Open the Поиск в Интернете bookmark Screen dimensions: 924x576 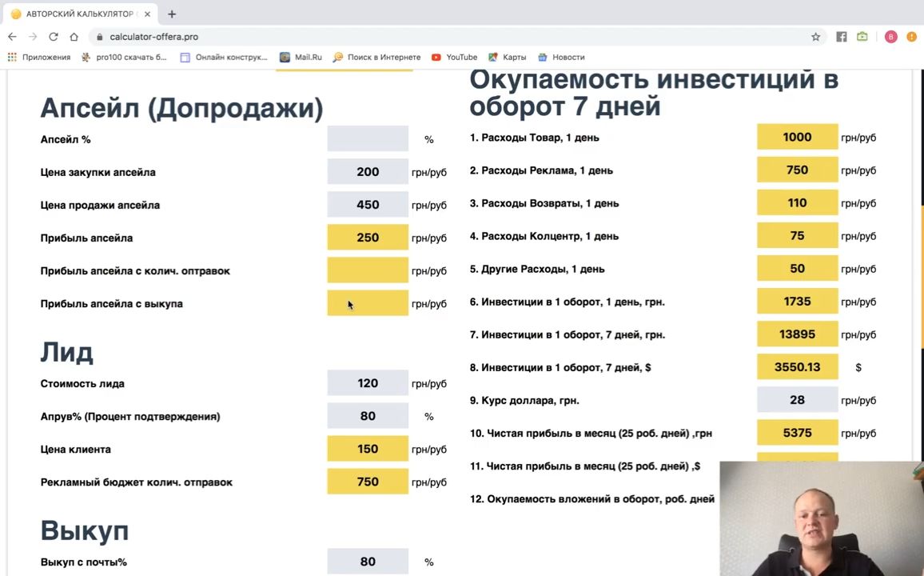click(376, 58)
